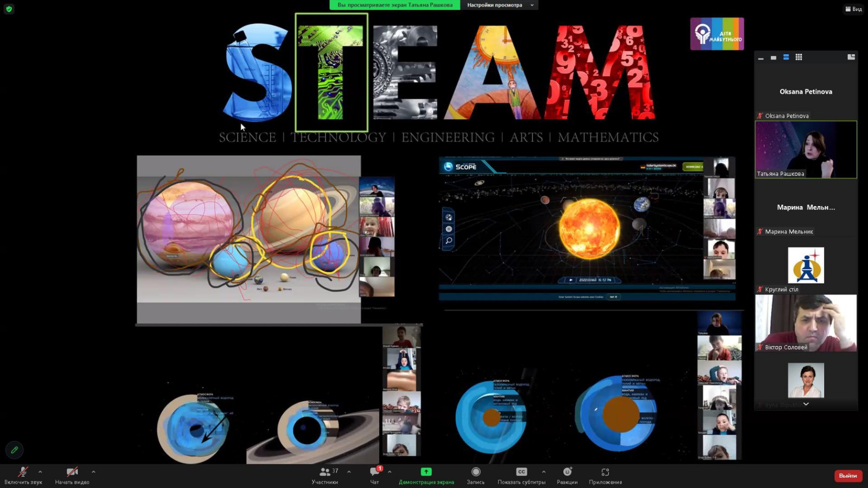Select the Oksana Petinova participant tile
Screen dimensions: 868x488
(x=806, y=92)
